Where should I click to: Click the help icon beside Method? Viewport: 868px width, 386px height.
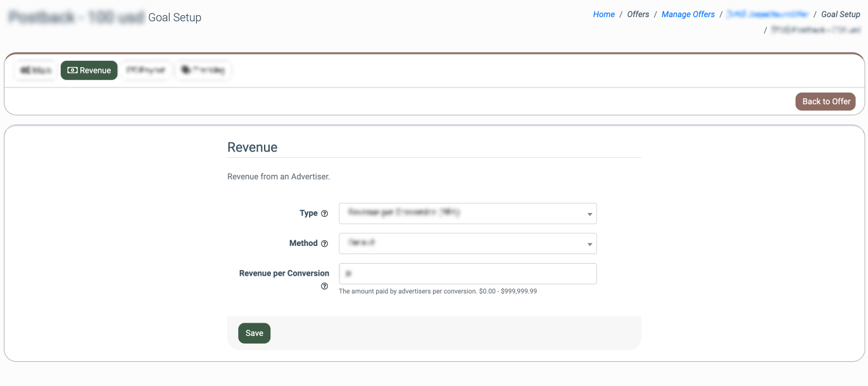[x=325, y=243]
